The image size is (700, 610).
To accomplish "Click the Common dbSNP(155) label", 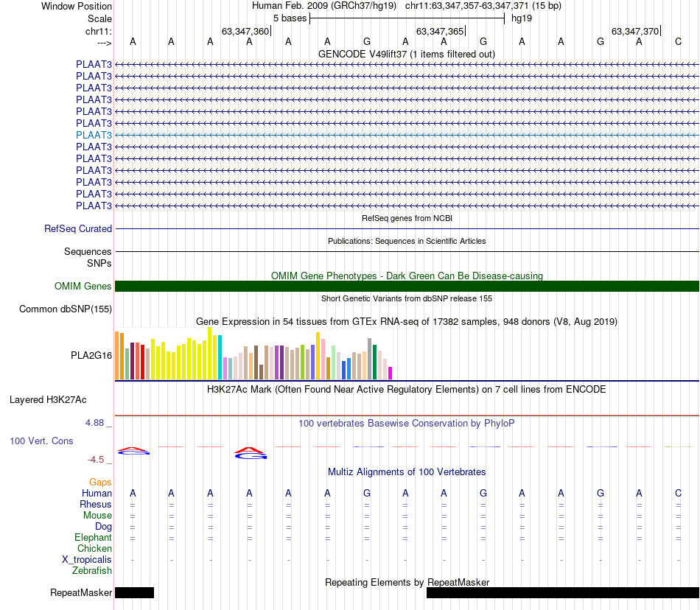I will tap(65, 309).
